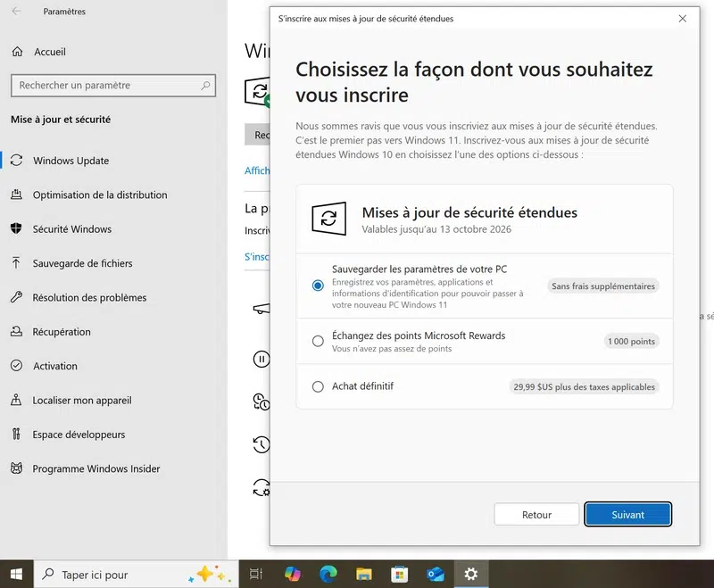
Task: Click the Rechercher un paramètre search field
Action: pyautogui.click(x=113, y=86)
